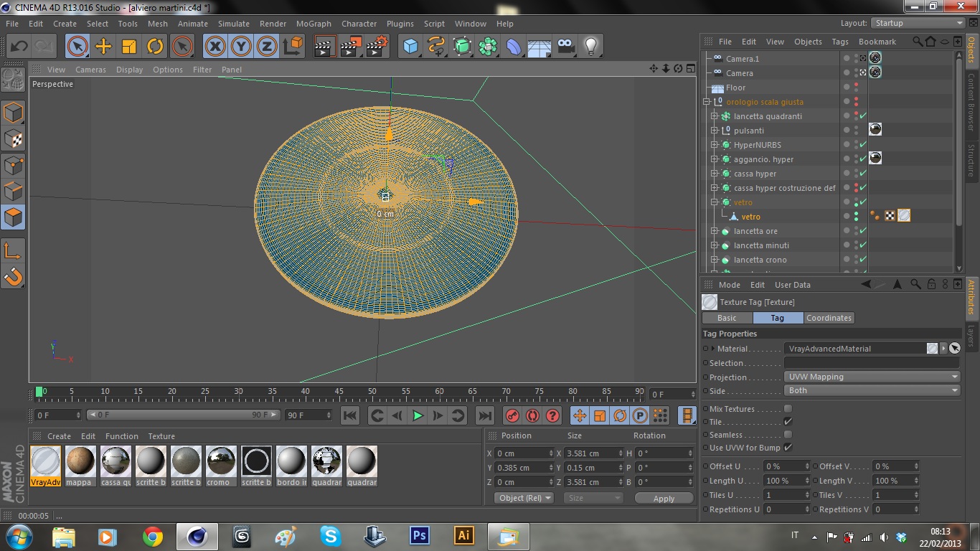Select the Rotate tool icon
The height and width of the screenshot is (551, 980).
coord(155,47)
